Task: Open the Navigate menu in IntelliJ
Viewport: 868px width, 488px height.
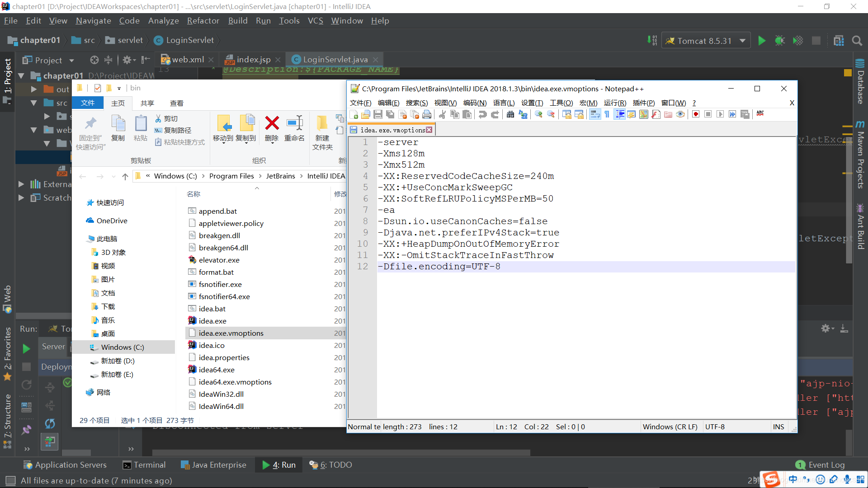Action: click(93, 21)
